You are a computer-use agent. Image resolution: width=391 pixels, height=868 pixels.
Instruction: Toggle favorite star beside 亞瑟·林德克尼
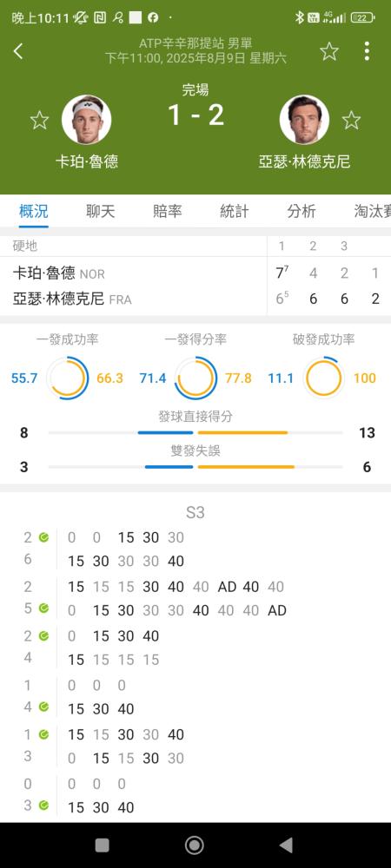(351, 120)
